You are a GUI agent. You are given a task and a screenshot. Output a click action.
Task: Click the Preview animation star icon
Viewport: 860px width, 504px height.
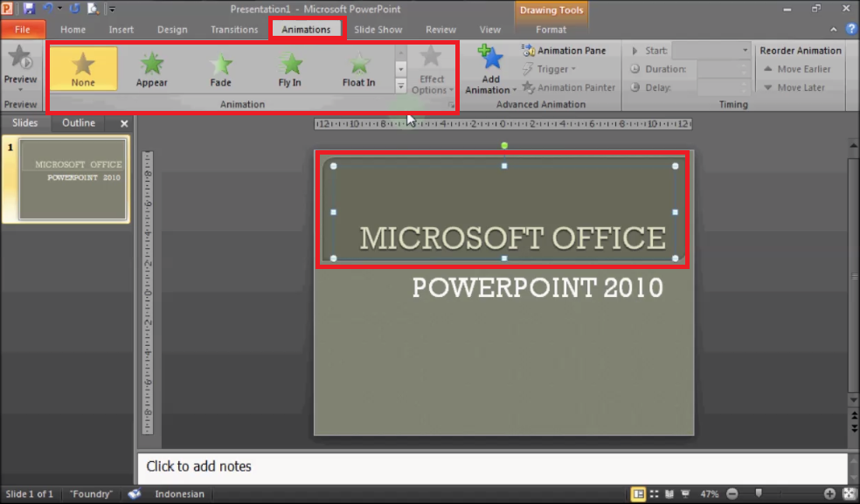(20, 58)
